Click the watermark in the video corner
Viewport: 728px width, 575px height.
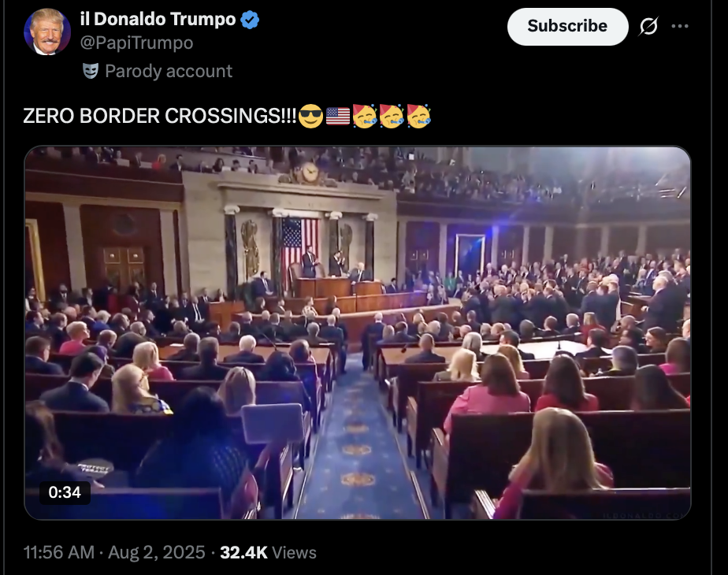[644, 516]
